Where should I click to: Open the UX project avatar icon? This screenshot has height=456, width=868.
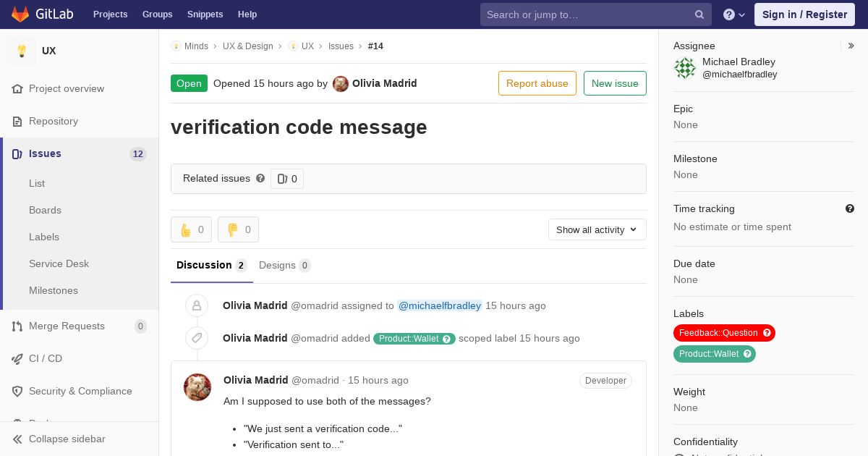point(22,51)
